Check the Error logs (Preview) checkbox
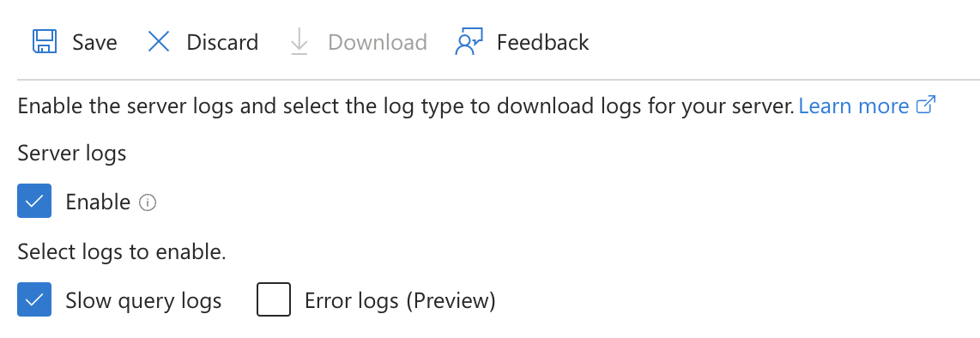Screen dimensions: 980x338 point(274,299)
